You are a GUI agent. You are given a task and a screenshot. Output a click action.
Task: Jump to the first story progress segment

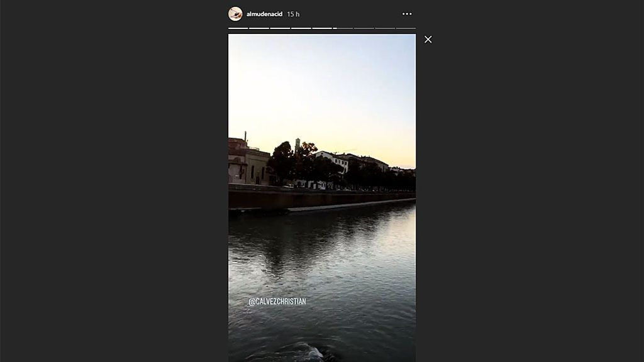pos(238,28)
